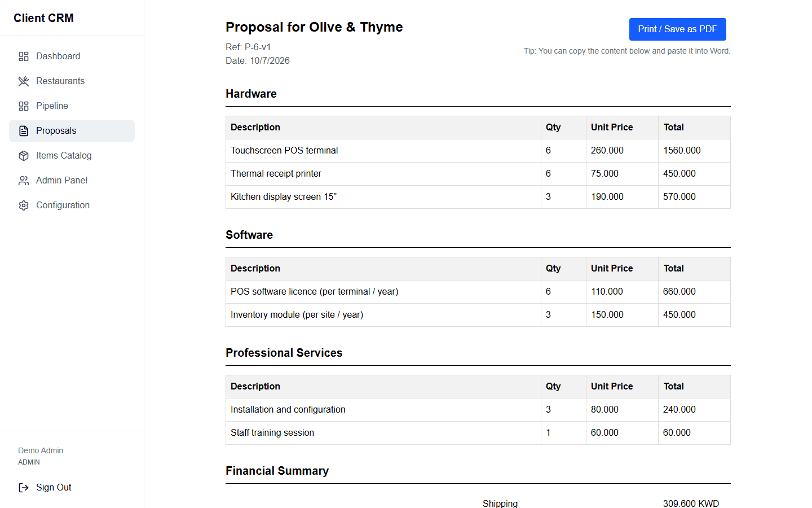812x508 pixels.
Task: Click Inventory module (per site / year)
Action: tap(297, 315)
